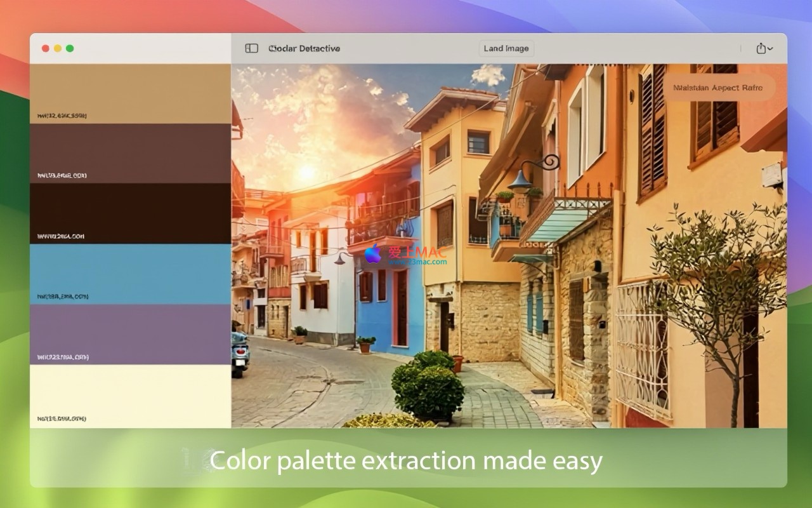Select the muted purple color swatch
812x508 pixels.
tap(130, 330)
